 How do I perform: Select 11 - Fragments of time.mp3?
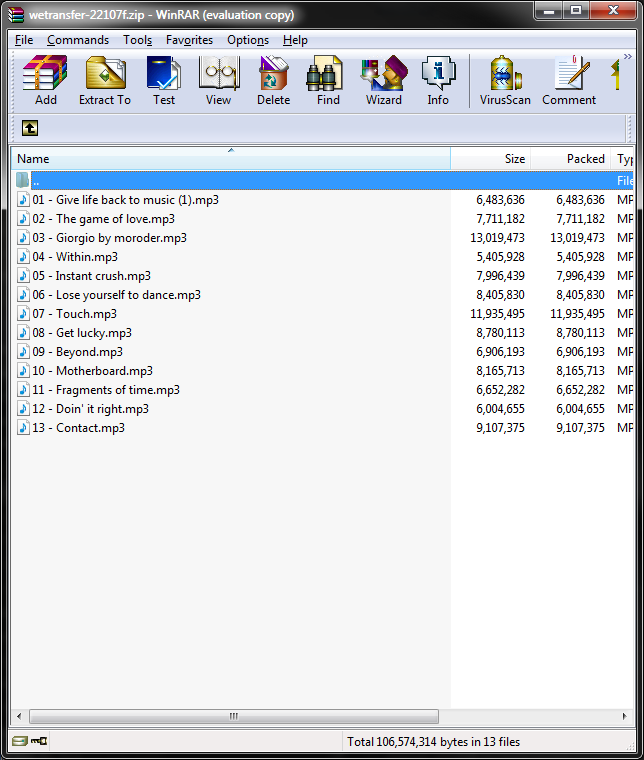106,389
